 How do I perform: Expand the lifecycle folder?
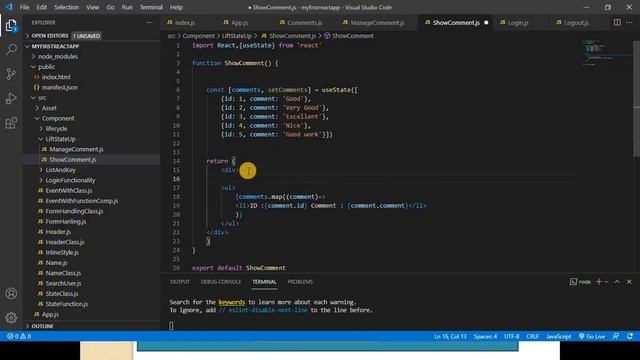(56, 129)
